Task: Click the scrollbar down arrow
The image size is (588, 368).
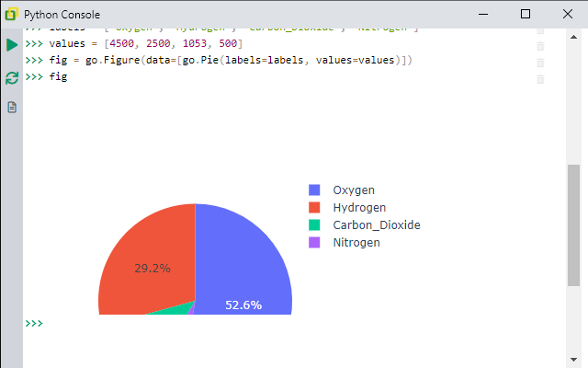Action: coord(573,360)
